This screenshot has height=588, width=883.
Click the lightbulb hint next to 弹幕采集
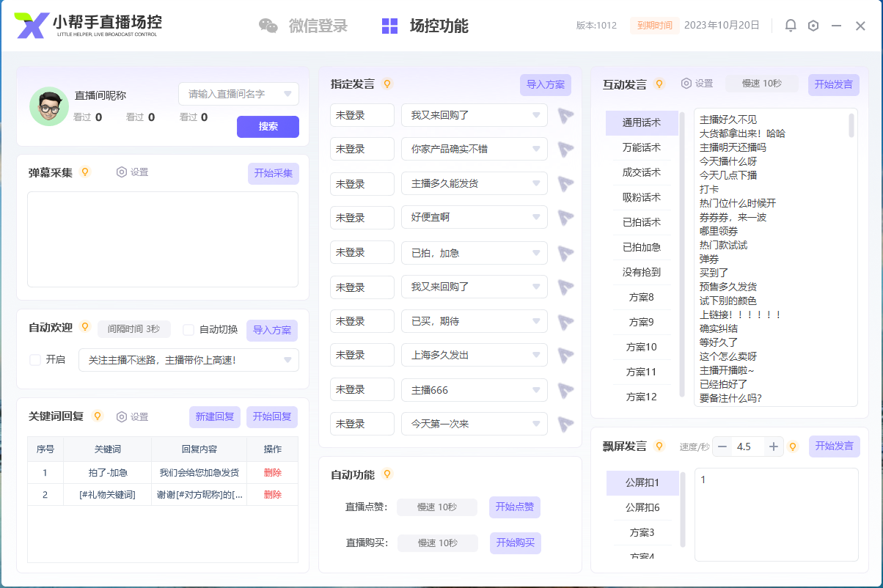click(85, 172)
